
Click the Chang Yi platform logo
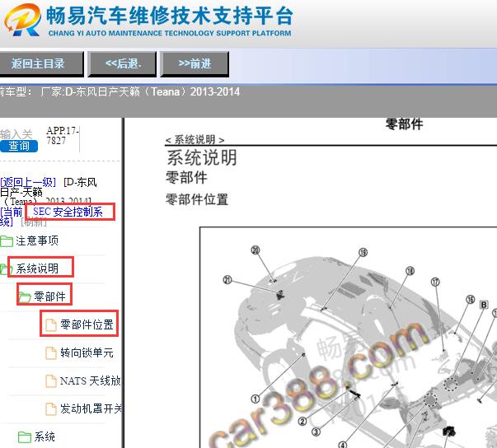click(22, 20)
